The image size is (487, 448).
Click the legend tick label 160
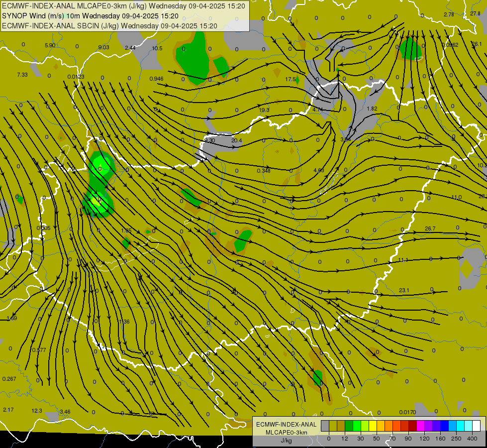(440, 439)
